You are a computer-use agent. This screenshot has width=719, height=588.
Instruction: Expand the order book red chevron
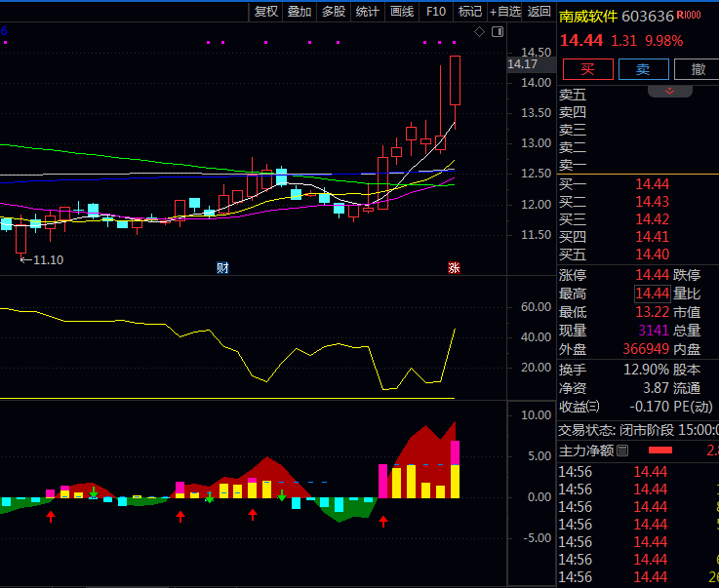670,91
